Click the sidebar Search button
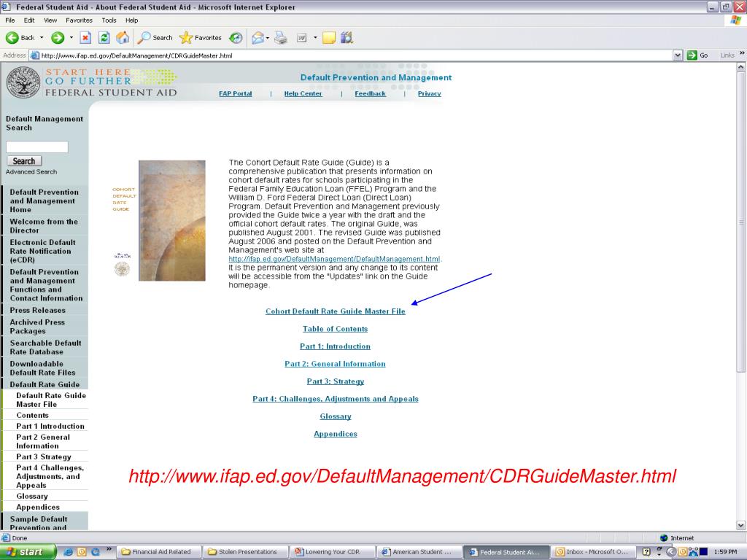747x560 pixels. coord(24,161)
